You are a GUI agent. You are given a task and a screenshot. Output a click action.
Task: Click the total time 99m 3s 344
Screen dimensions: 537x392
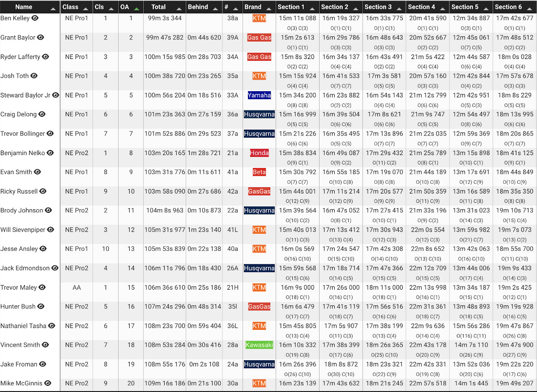[165, 18]
